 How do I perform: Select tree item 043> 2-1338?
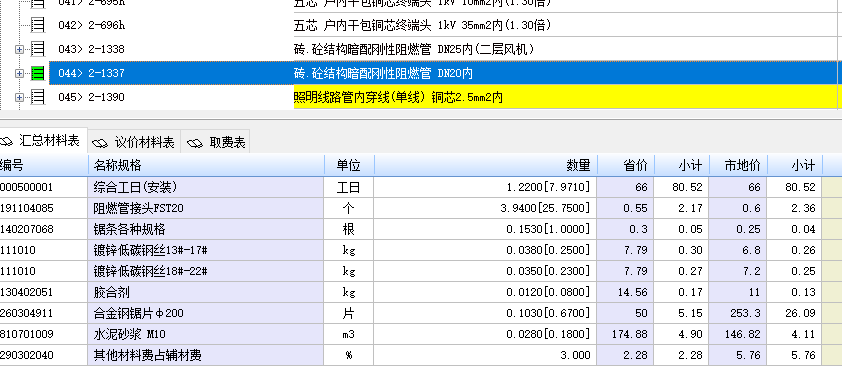coord(91,49)
